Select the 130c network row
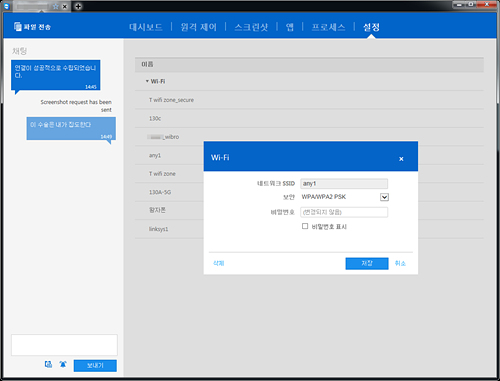This screenshot has height=381, width=500. [309, 118]
